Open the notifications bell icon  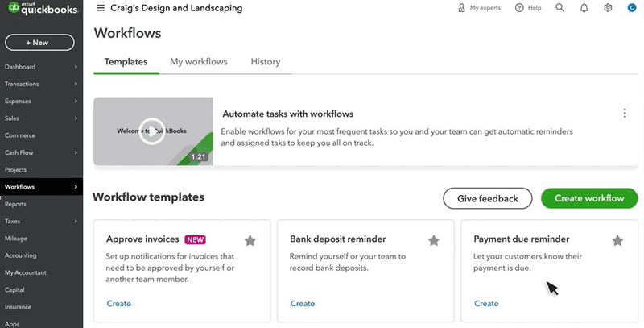tap(584, 8)
